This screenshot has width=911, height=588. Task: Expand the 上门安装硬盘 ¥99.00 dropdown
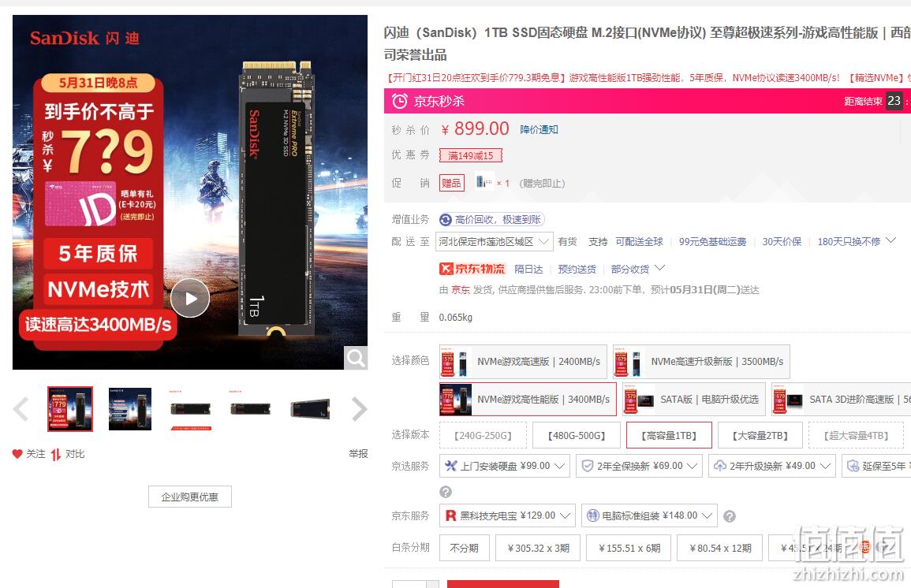504,466
